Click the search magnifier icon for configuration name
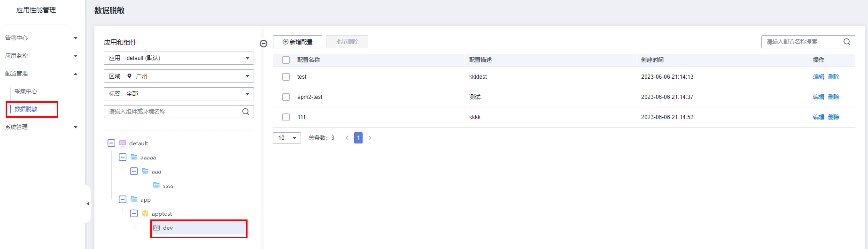 [846, 42]
